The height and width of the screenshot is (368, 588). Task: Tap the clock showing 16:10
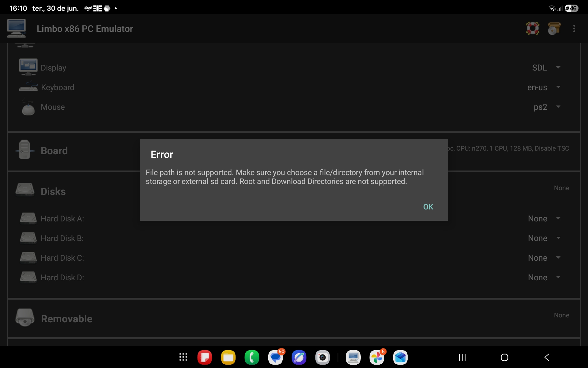pos(18,8)
